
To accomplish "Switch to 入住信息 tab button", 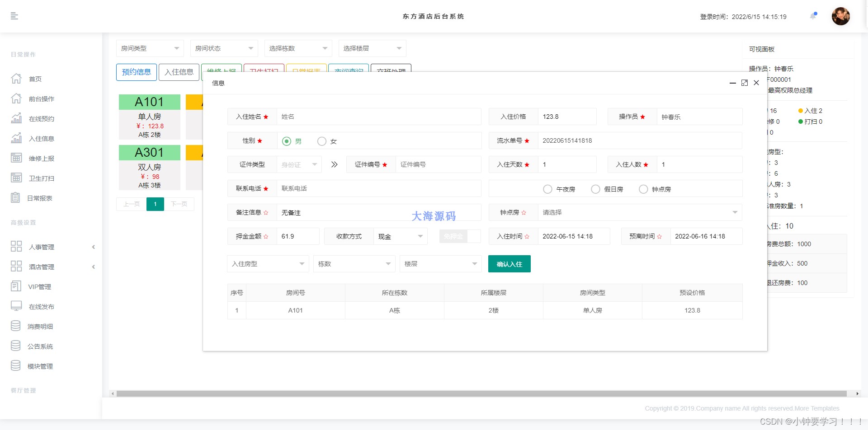I will click(179, 72).
